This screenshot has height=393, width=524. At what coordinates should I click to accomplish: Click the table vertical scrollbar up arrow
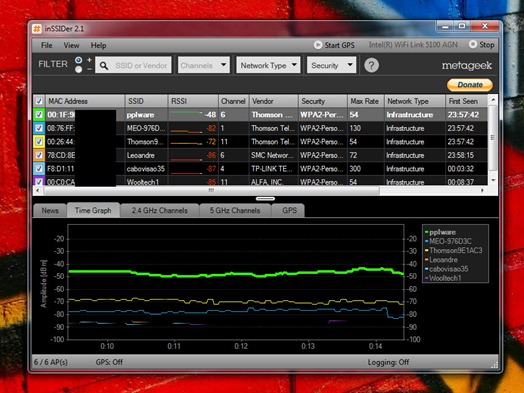point(493,100)
